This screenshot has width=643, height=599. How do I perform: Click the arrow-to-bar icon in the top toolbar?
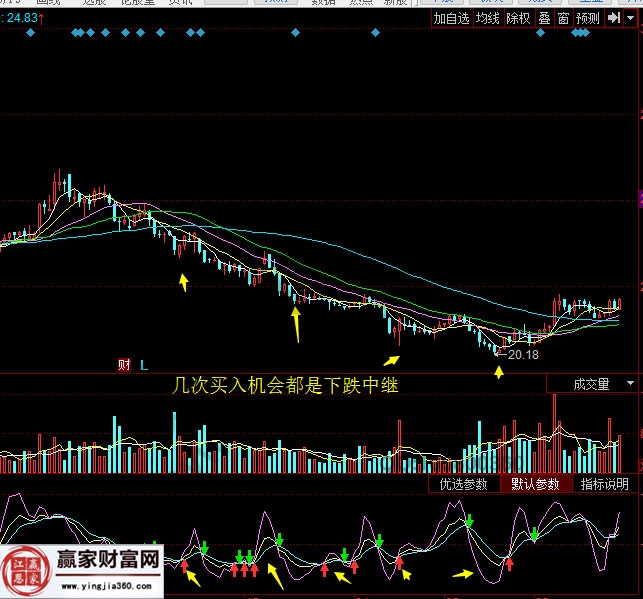tap(614, 18)
